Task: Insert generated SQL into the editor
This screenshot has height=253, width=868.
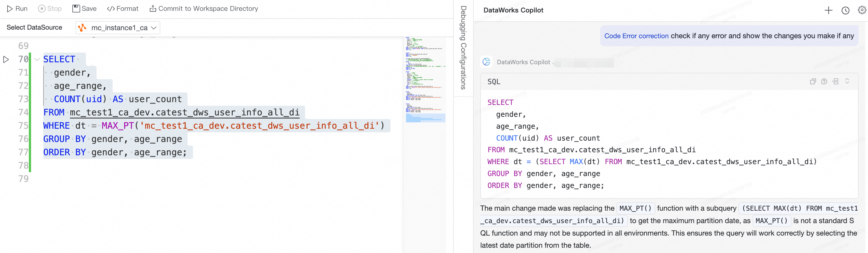Action: click(x=835, y=81)
